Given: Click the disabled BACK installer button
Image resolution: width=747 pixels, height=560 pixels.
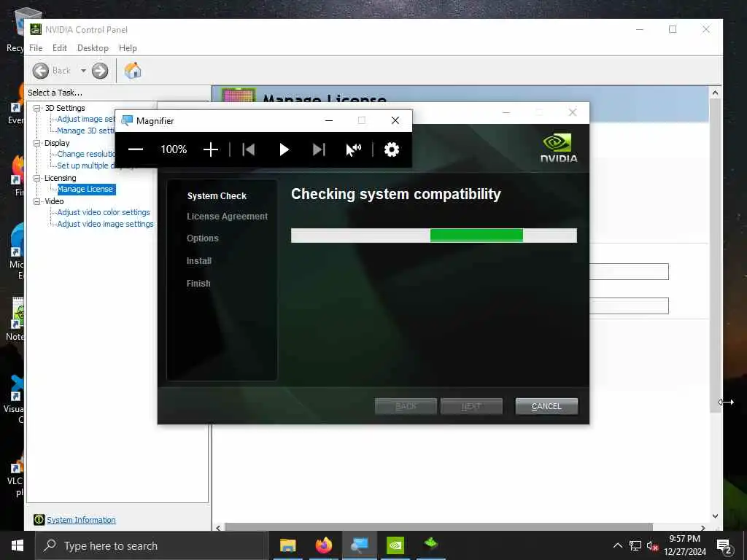Looking at the screenshot, I should 406,406.
